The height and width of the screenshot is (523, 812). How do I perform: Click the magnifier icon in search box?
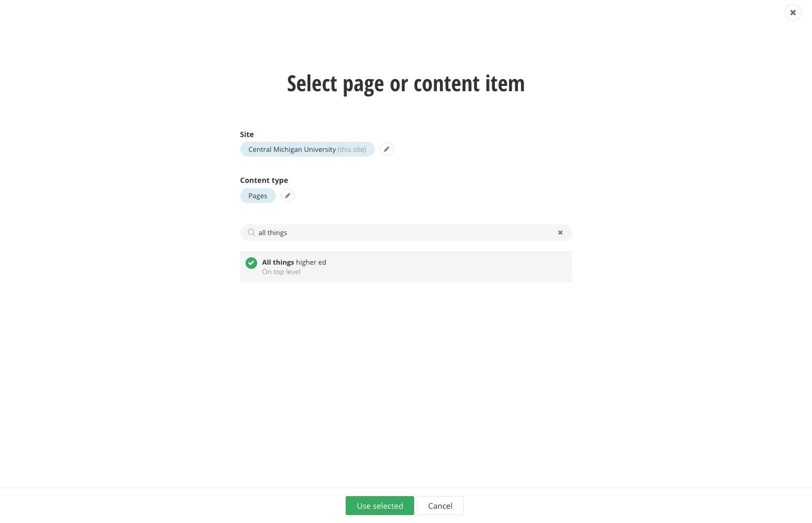(x=251, y=233)
